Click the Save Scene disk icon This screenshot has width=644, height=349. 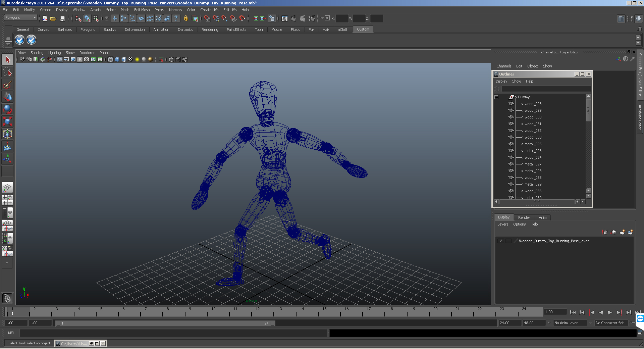(x=62, y=18)
